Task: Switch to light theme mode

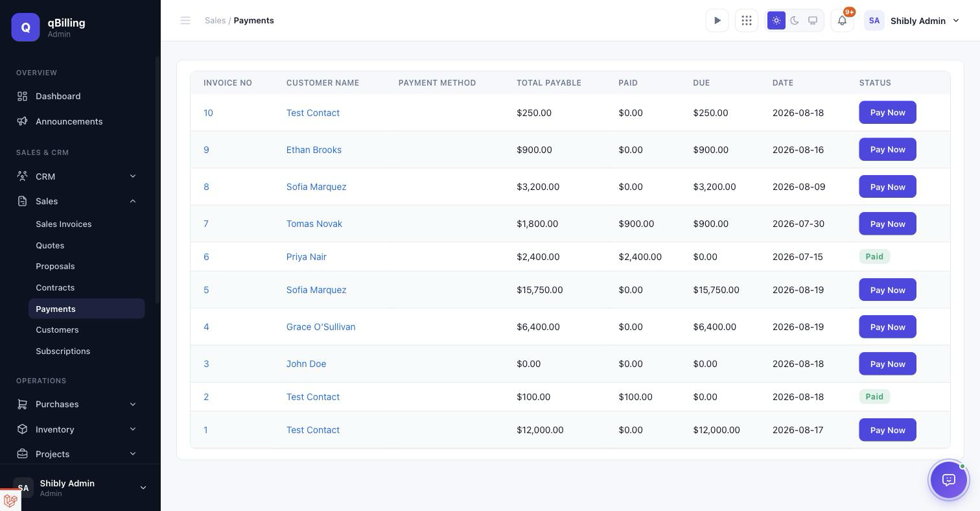Action: (x=776, y=21)
